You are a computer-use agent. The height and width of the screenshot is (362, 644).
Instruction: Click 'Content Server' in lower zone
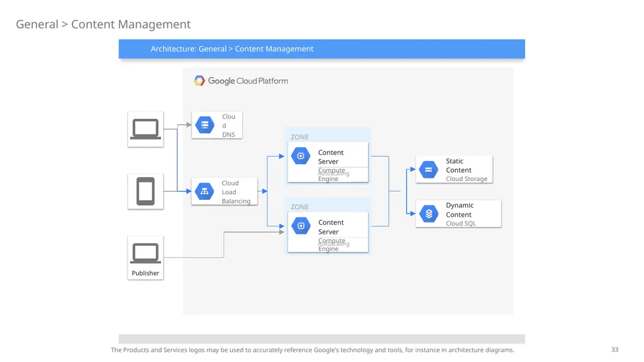click(331, 227)
